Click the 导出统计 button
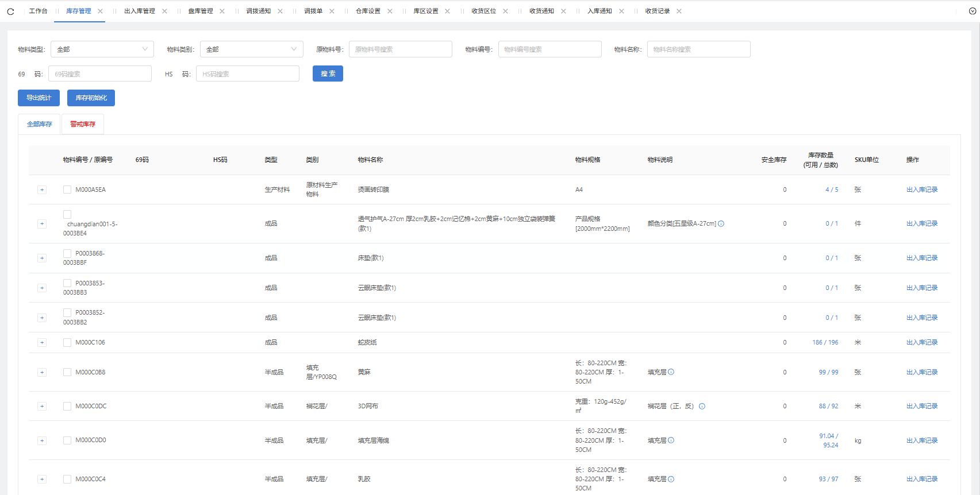Image resolution: width=980 pixels, height=495 pixels. 39,98
